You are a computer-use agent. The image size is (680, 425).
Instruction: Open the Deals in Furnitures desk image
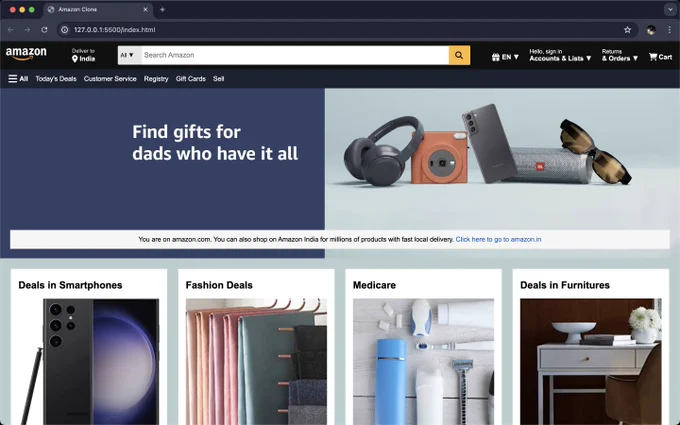pyautogui.click(x=591, y=362)
